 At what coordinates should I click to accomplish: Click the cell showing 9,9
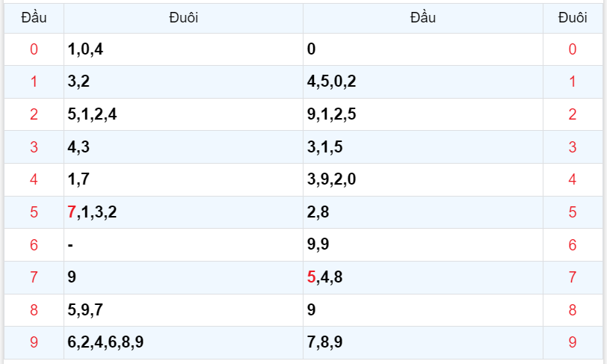[318, 244]
